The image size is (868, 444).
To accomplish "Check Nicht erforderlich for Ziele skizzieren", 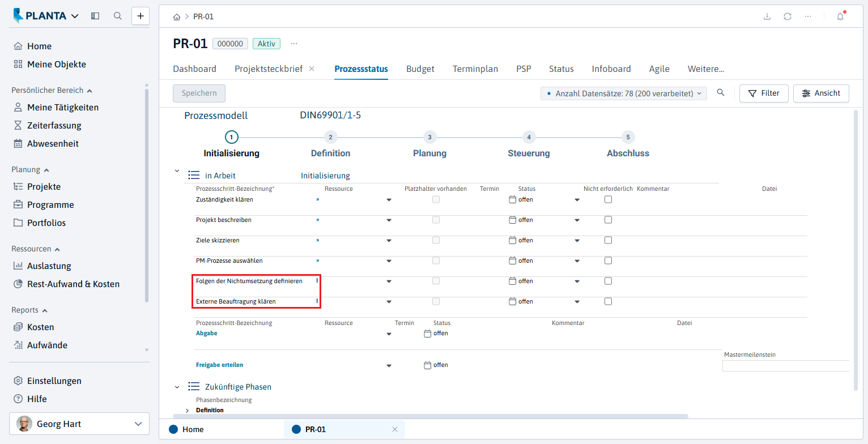I will 608,240.
